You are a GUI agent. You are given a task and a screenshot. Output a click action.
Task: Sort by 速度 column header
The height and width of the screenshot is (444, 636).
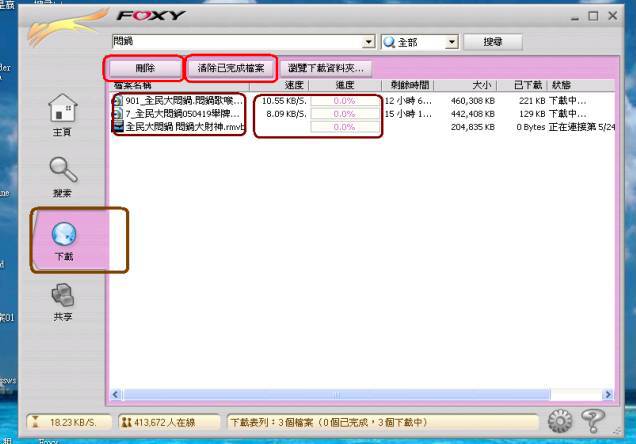coord(279,85)
